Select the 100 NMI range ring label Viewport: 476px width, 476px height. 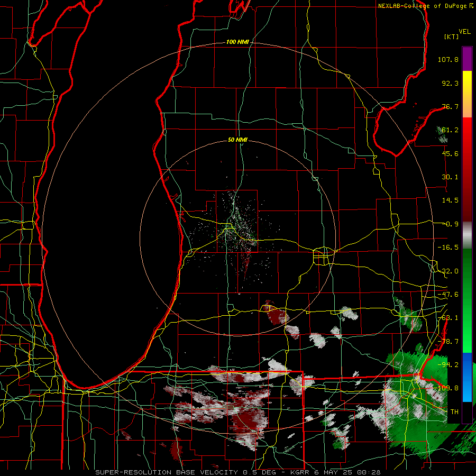coord(237,42)
